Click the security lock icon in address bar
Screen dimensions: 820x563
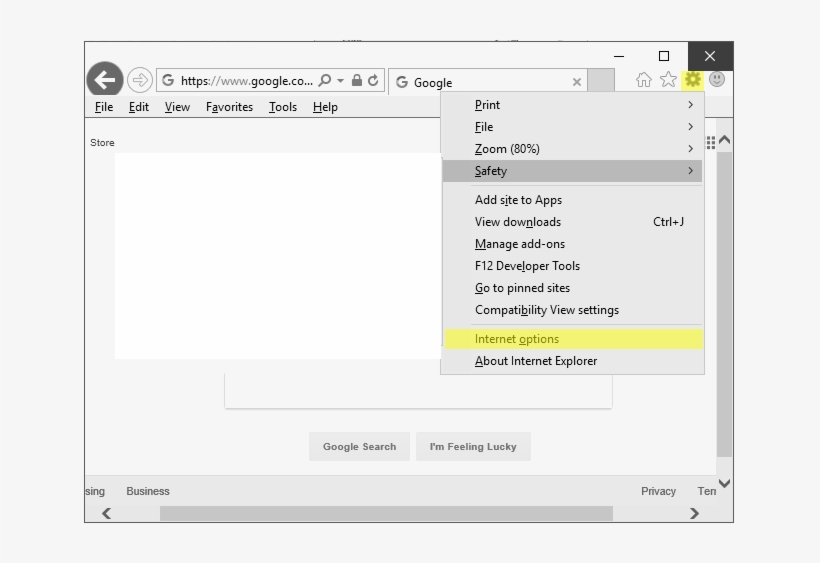(357, 80)
